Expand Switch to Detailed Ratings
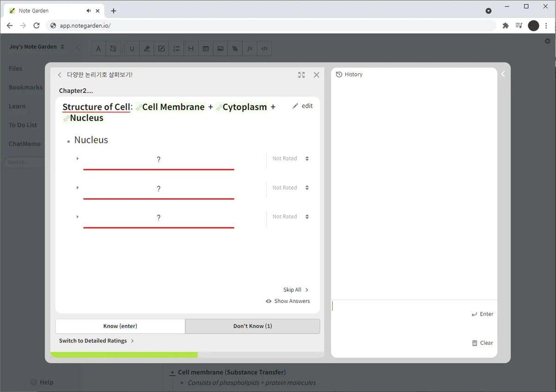556x392 pixels. coord(96,341)
